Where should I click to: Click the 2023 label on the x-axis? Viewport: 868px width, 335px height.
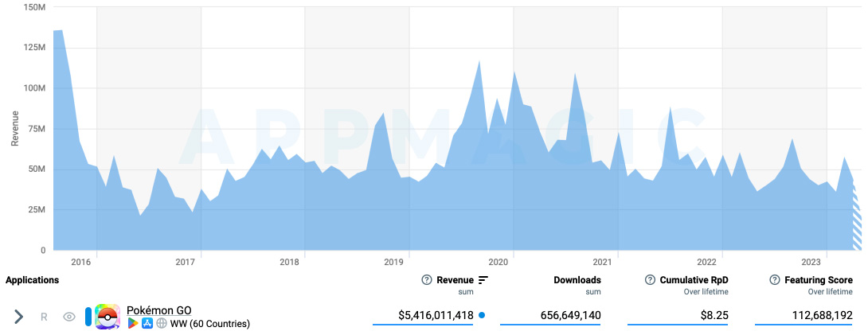[811, 261]
